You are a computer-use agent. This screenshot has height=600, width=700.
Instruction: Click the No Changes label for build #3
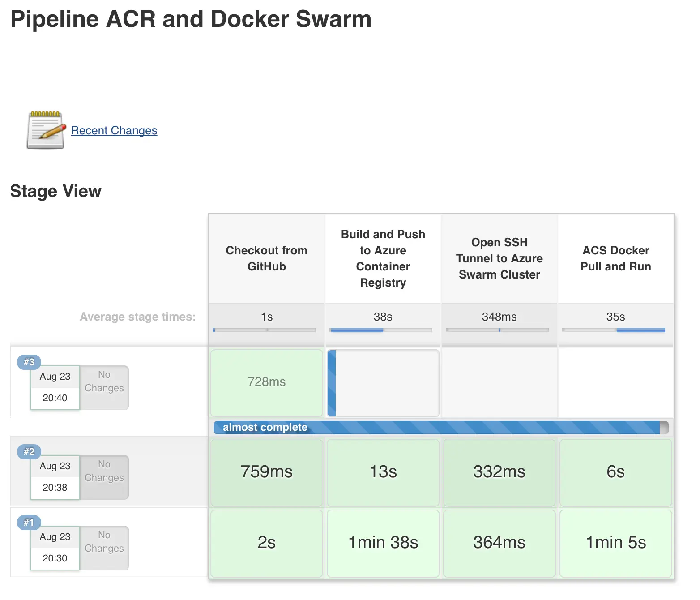tap(103, 381)
